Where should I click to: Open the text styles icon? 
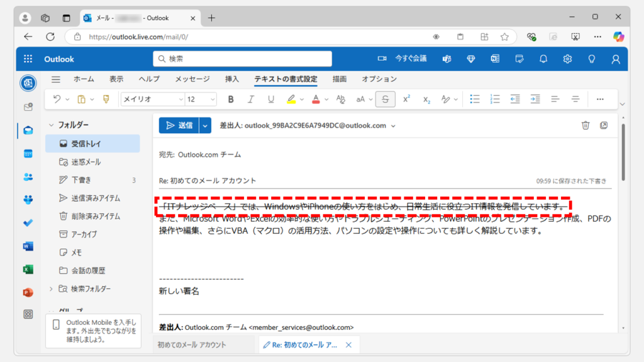(445, 99)
